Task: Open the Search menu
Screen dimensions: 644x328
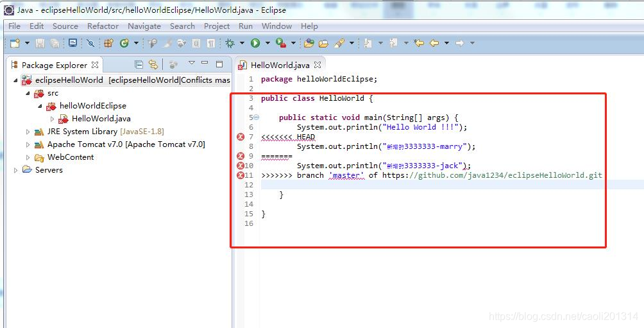Action: pos(182,26)
